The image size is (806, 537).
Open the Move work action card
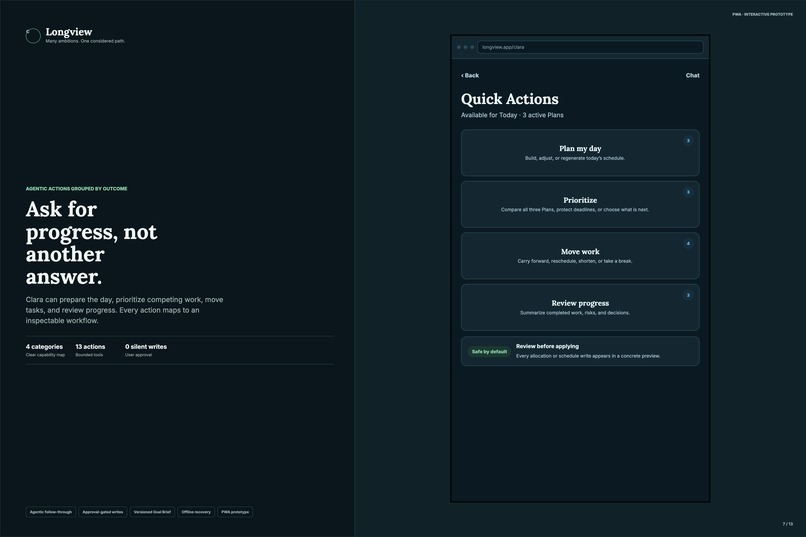pyautogui.click(x=580, y=255)
